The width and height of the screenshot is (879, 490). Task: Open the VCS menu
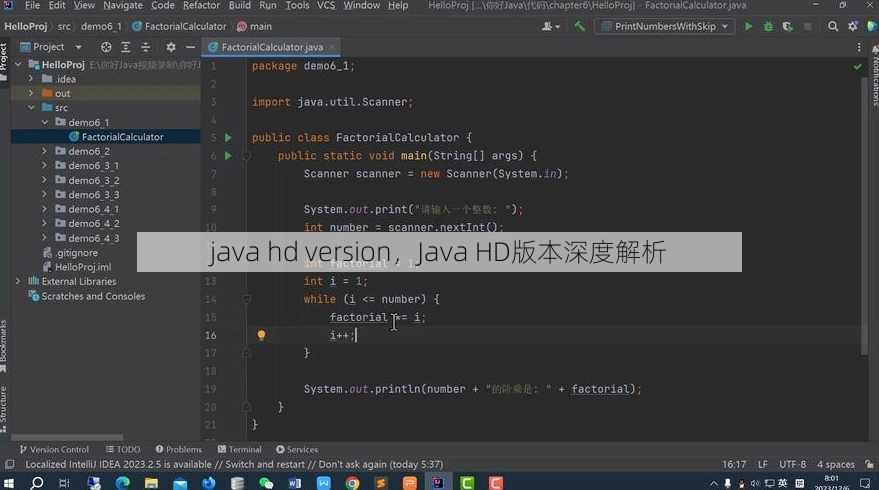point(326,6)
